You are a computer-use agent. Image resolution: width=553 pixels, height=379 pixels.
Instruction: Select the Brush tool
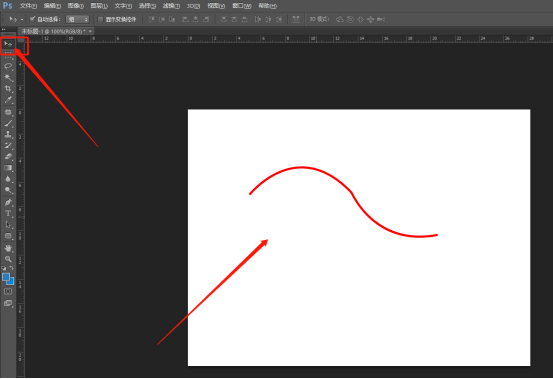point(8,123)
